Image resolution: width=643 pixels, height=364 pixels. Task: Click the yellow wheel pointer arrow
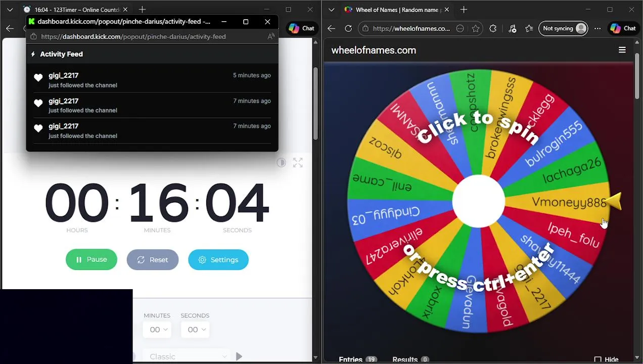pyautogui.click(x=614, y=202)
